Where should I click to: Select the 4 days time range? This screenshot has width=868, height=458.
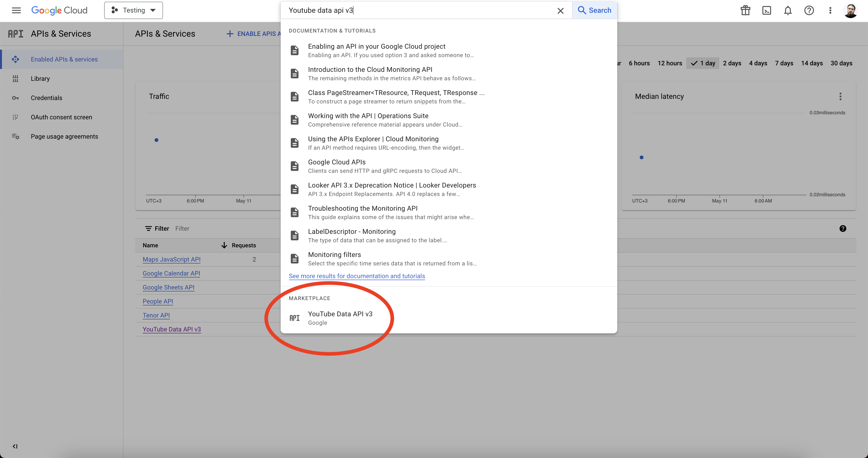[758, 63]
